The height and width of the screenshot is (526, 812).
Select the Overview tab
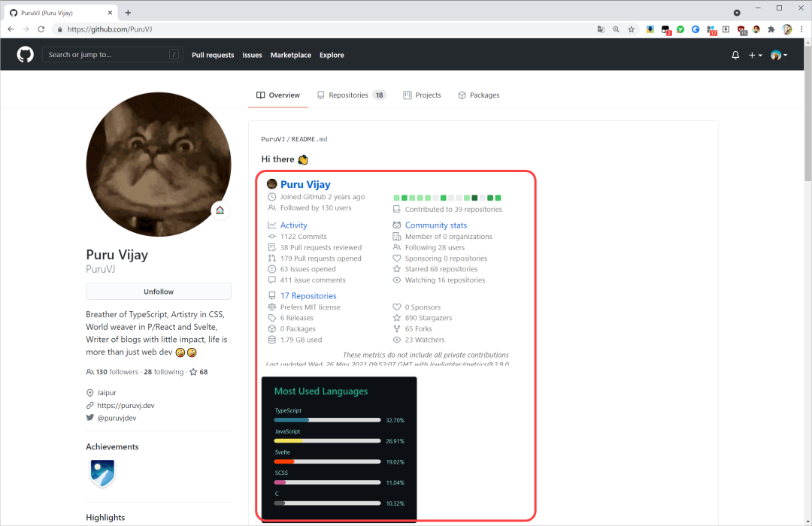(278, 95)
